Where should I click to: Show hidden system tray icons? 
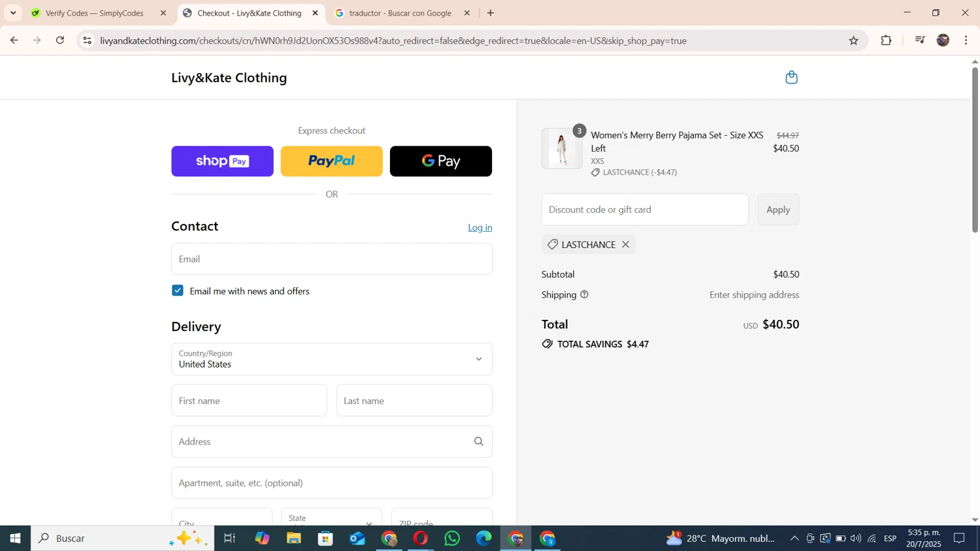pos(794,539)
